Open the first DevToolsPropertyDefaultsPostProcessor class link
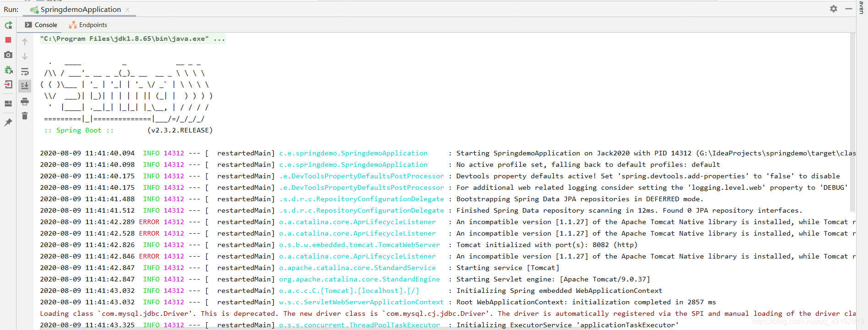The image size is (868, 330). 362,176
